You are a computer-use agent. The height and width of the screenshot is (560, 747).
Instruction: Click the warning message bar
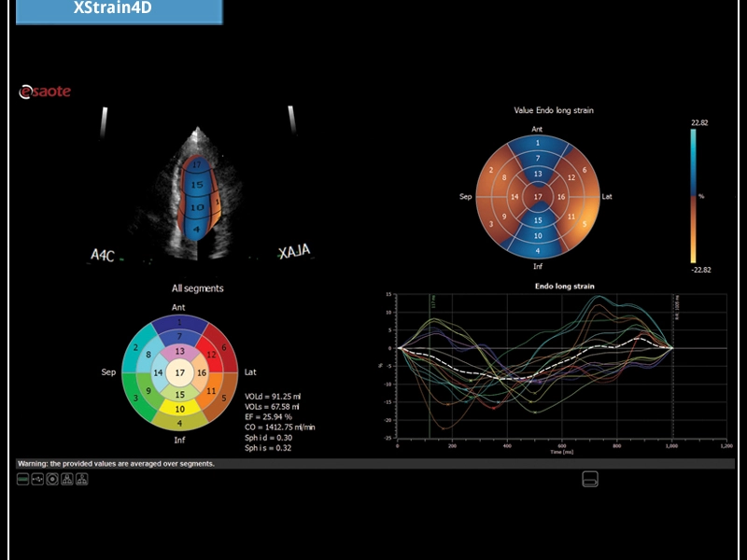point(117,463)
